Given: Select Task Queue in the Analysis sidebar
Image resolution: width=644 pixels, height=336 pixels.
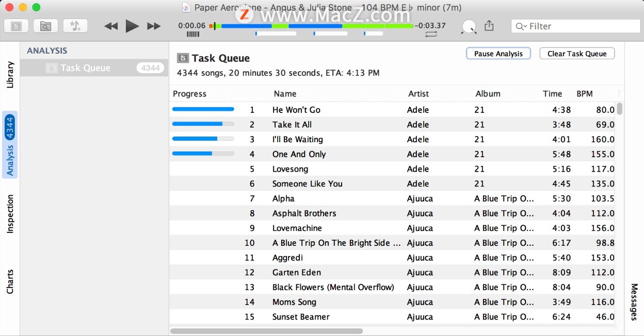Looking at the screenshot, I should (x=94, y=68).
